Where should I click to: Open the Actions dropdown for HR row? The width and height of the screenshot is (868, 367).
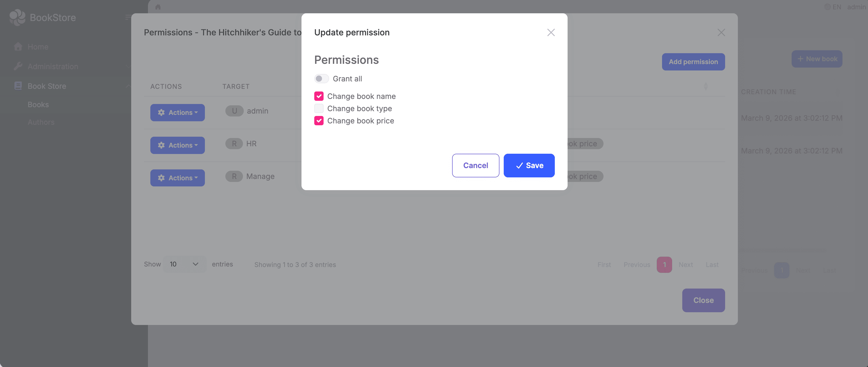(177, 145)
